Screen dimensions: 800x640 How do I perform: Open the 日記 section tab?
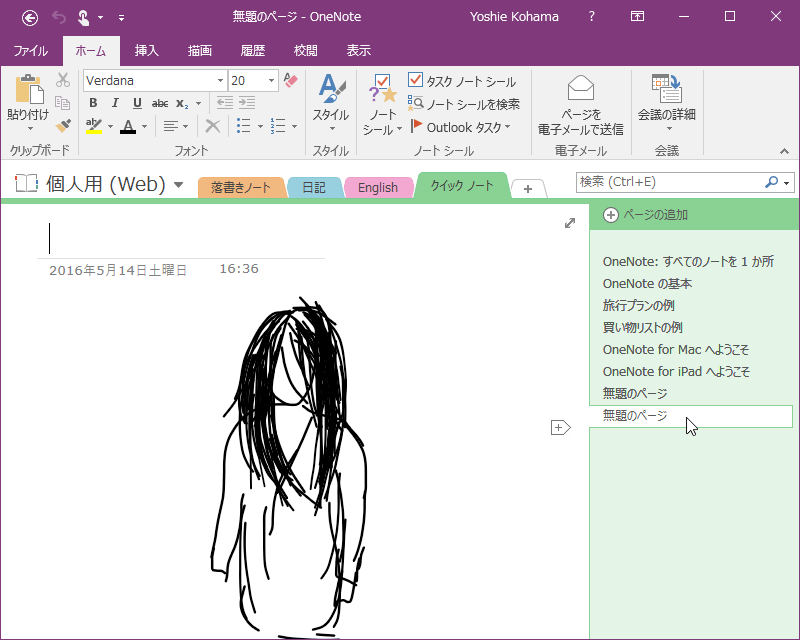pos(314,187)
